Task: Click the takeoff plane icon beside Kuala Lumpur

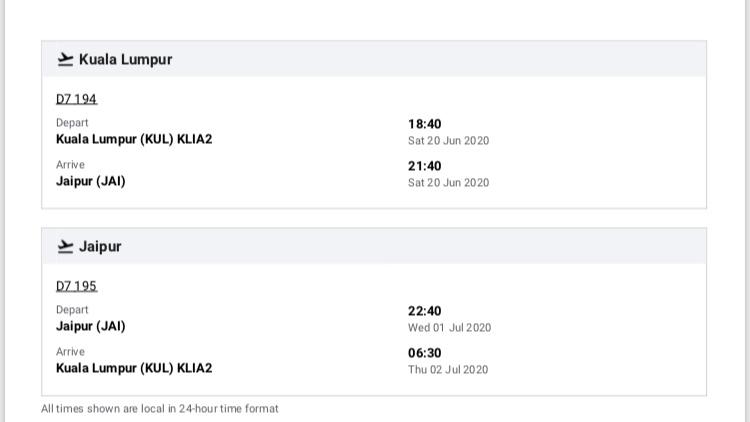Action: click(x=65, y=59)
